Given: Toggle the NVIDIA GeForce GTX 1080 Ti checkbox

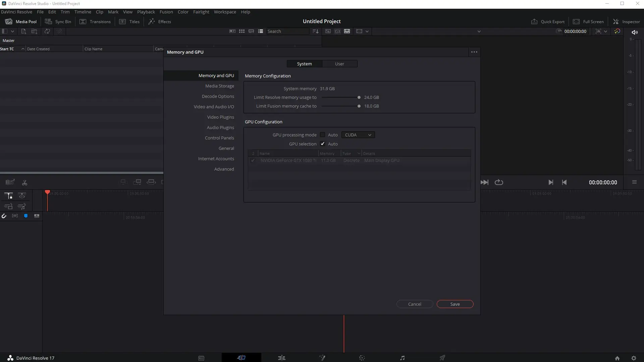Looking at the screenshot, I should click(x=253, y=161).
